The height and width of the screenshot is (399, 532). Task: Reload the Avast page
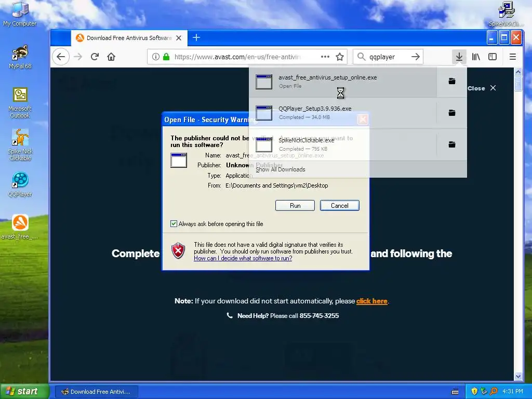click(x=95, y=57)
